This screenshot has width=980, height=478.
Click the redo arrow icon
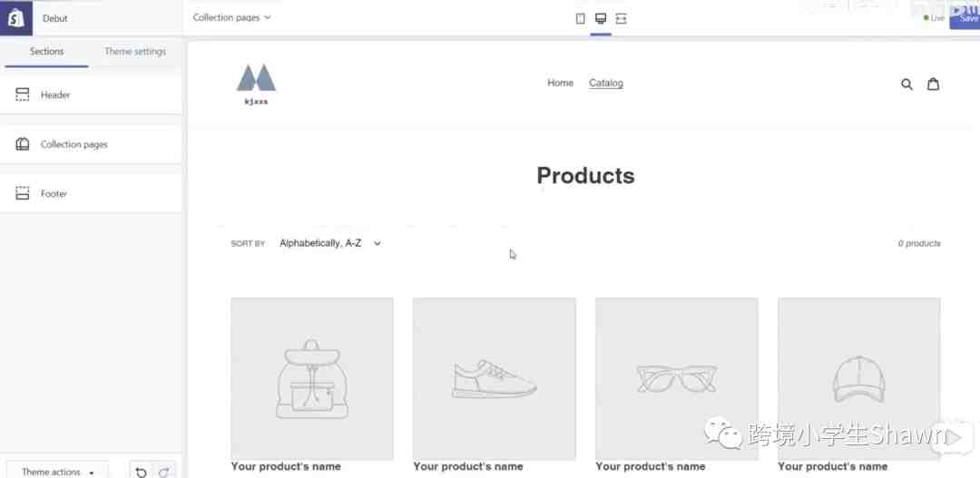(x=163, y=472)
